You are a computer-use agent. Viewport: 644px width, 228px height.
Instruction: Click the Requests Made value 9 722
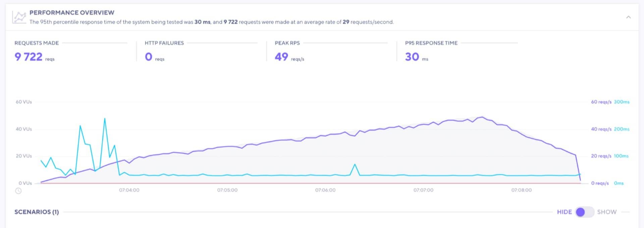(29, 57)
